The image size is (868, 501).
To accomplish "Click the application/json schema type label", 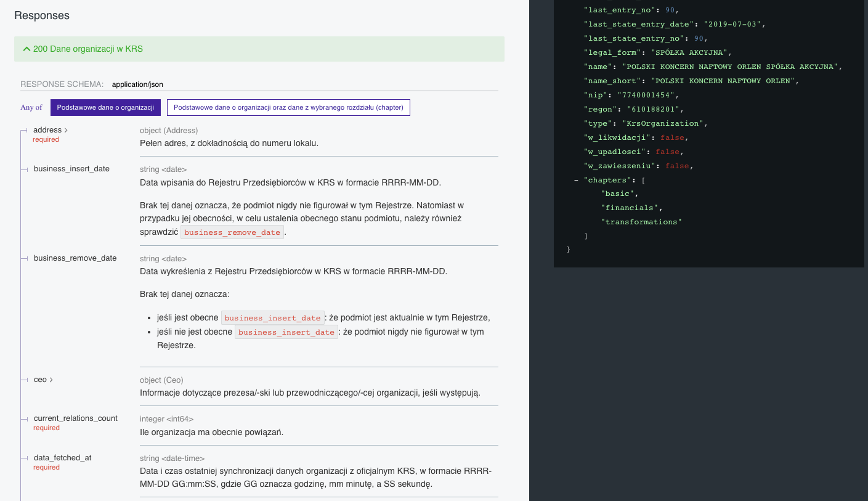I will (x=137, y=84).
